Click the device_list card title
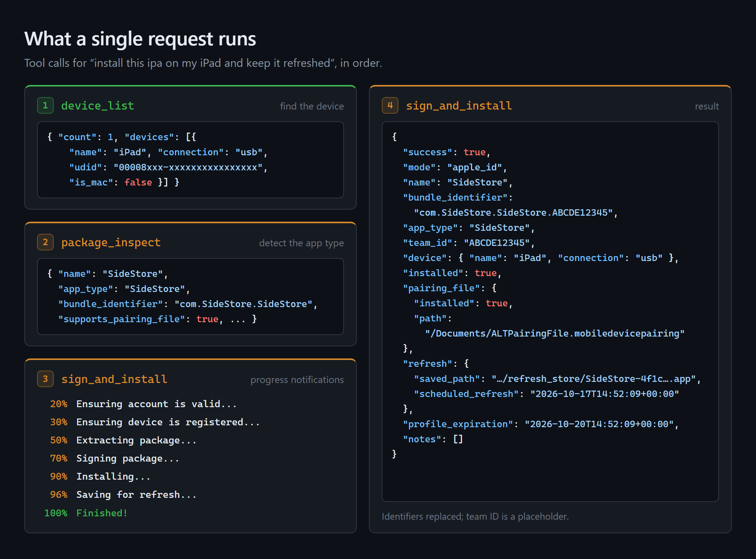 (98, 106)
